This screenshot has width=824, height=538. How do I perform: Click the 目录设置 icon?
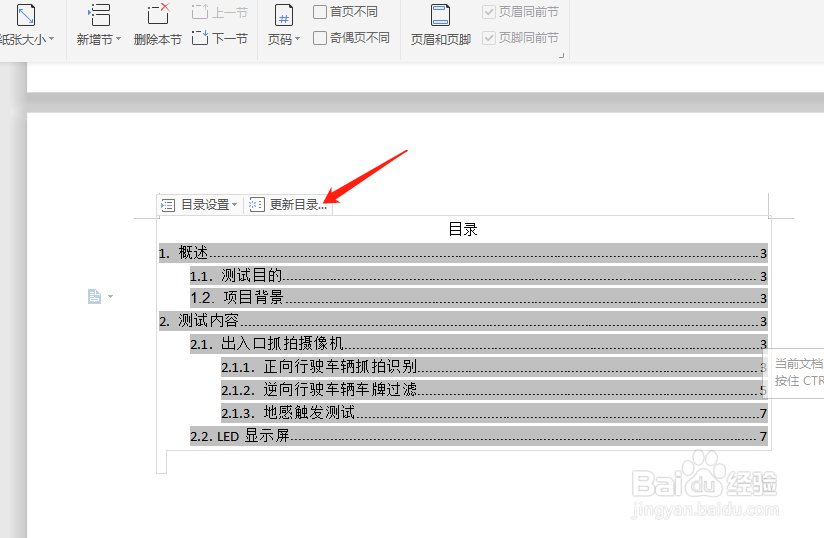(x=168, y=205)
